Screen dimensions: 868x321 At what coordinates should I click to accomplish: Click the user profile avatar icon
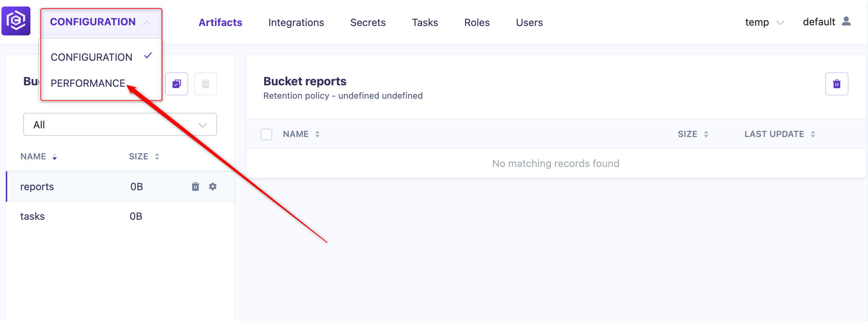pos(846,21)
